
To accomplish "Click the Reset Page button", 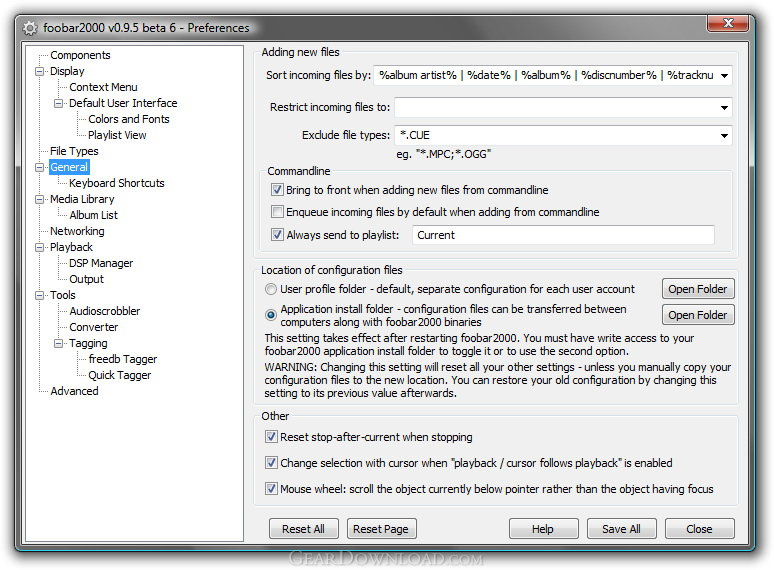I will tap(381, 529).
